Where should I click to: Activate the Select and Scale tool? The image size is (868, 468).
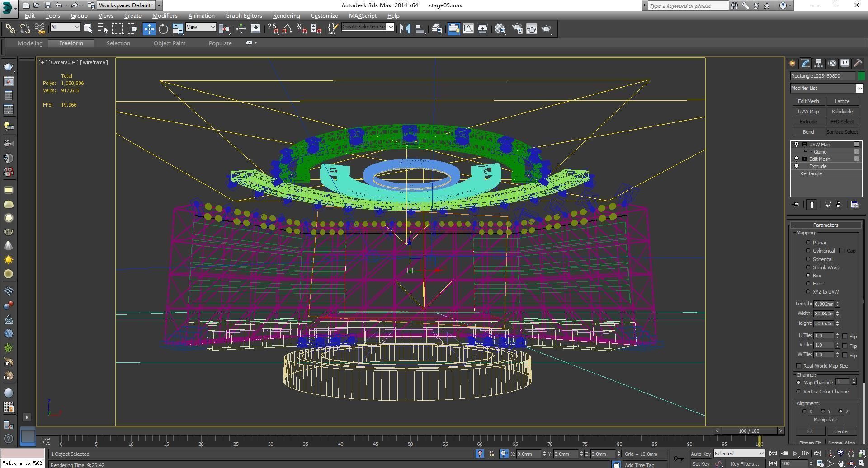178,29
